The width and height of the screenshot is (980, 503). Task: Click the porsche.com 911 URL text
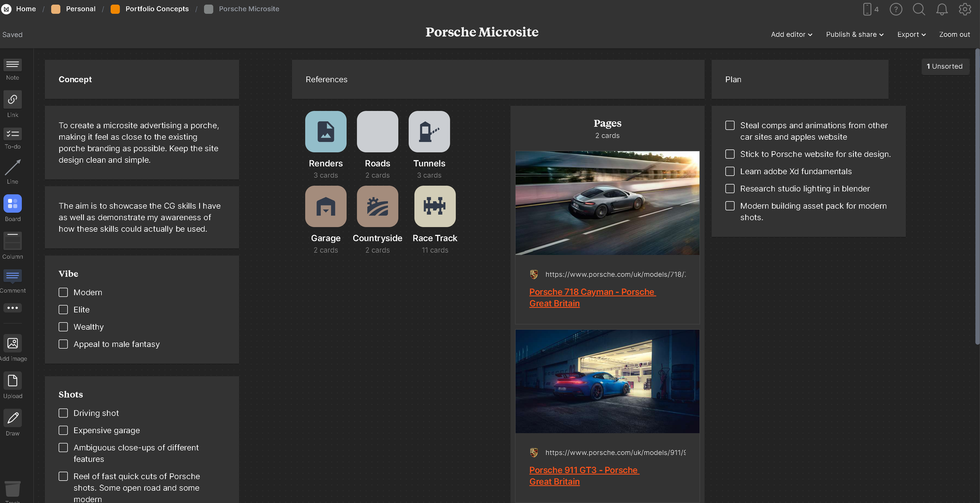tap(615, 452)
